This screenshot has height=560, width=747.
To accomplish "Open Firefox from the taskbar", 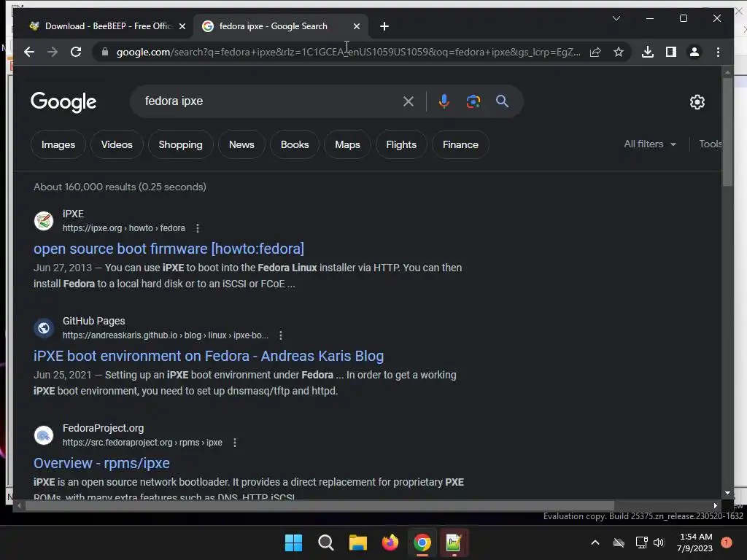I will coord(390,542).
